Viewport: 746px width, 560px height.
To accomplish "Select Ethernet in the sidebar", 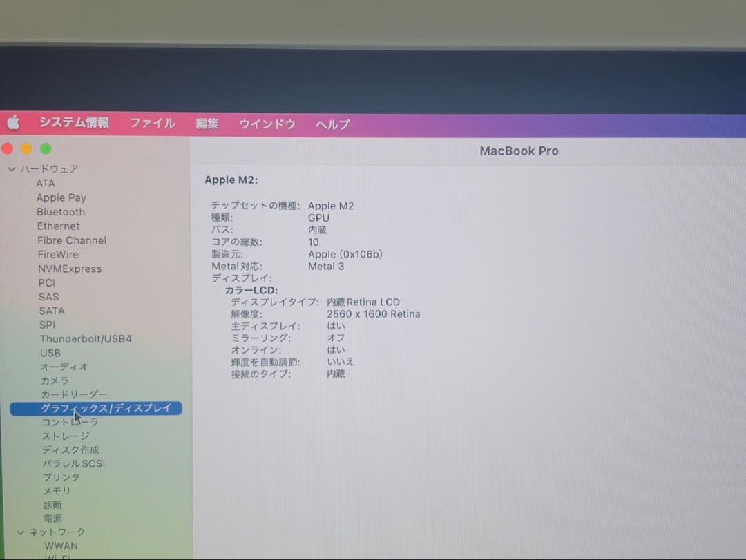I will point(58,226).
